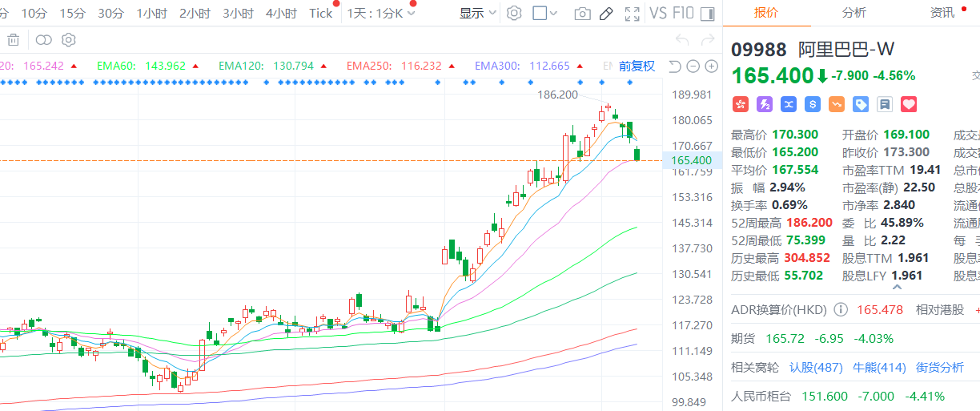Viewport: 980px width, 411px height.
Task: Collapse quote details with chevron above ADR
Action: pos(897,287)
